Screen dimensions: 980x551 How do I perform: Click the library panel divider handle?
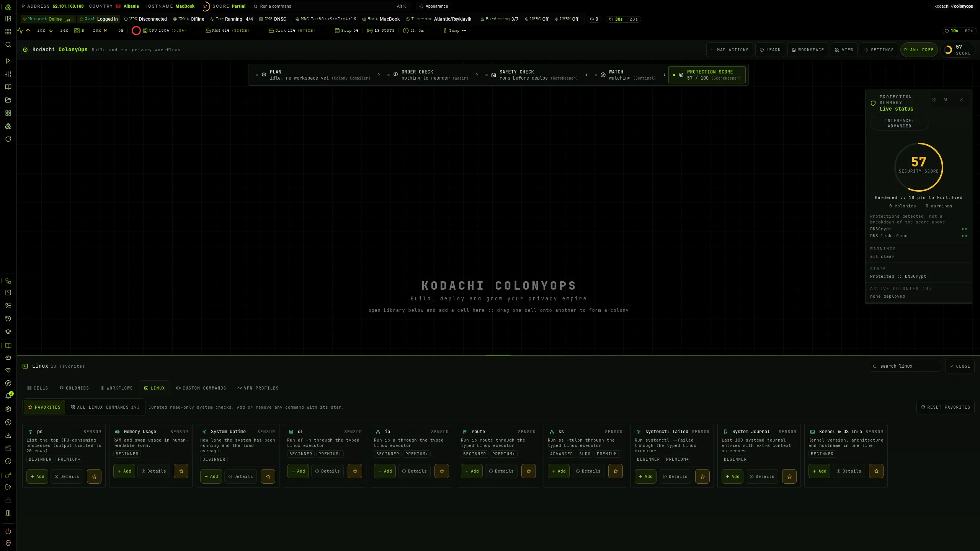point(498,355)
